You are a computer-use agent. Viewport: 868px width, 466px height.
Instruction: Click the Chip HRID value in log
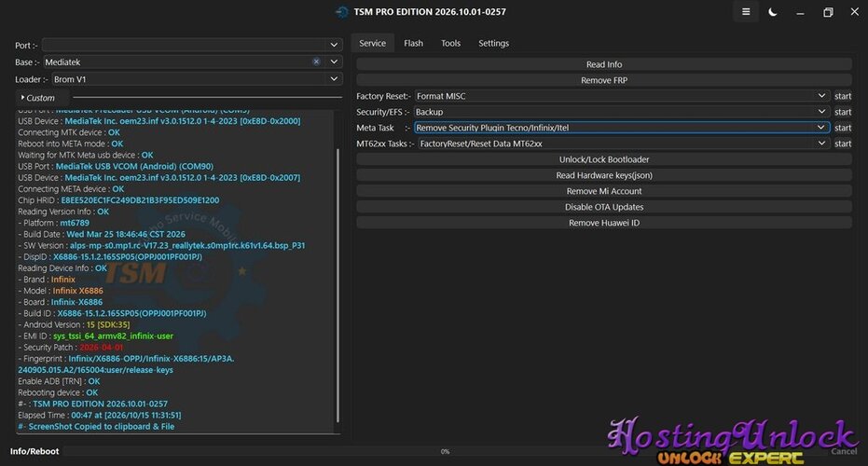140,200
